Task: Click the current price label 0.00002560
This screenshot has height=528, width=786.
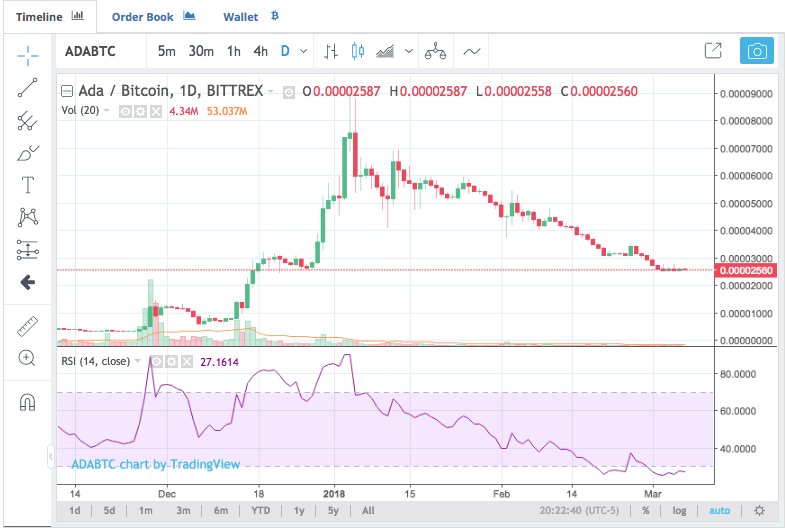Action: click(x=746, y=271)
